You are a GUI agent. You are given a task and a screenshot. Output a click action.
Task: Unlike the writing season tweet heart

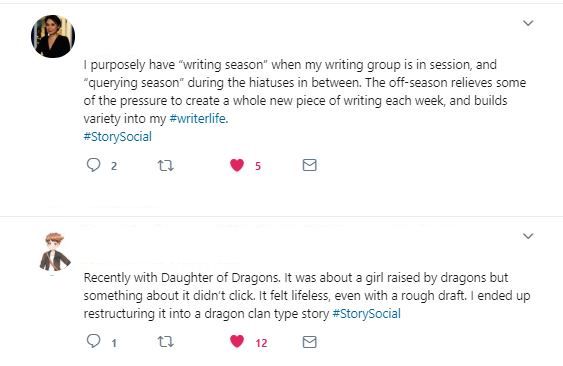click(x=237, y=165)
